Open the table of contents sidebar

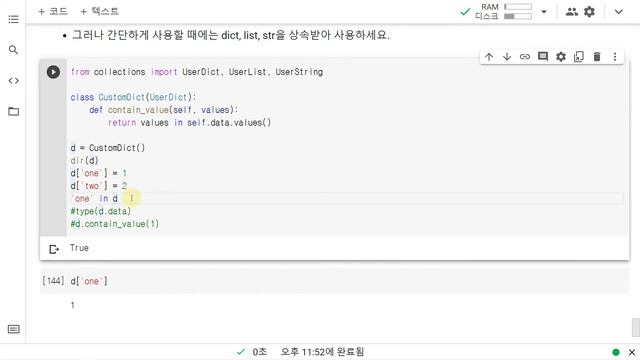coord(13,19)
